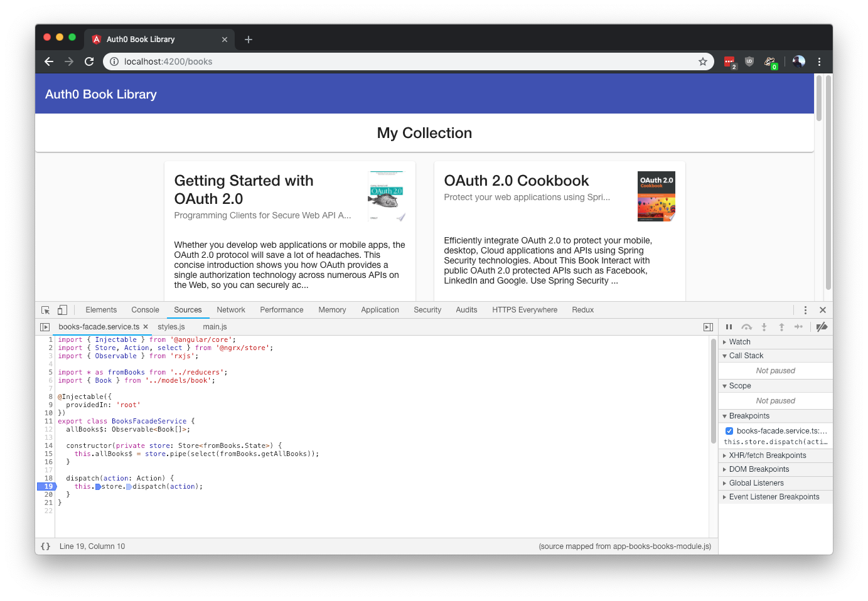Click the Auth0 Book Library header title
This screenshot has width=868, height=601.
(101, 94)
